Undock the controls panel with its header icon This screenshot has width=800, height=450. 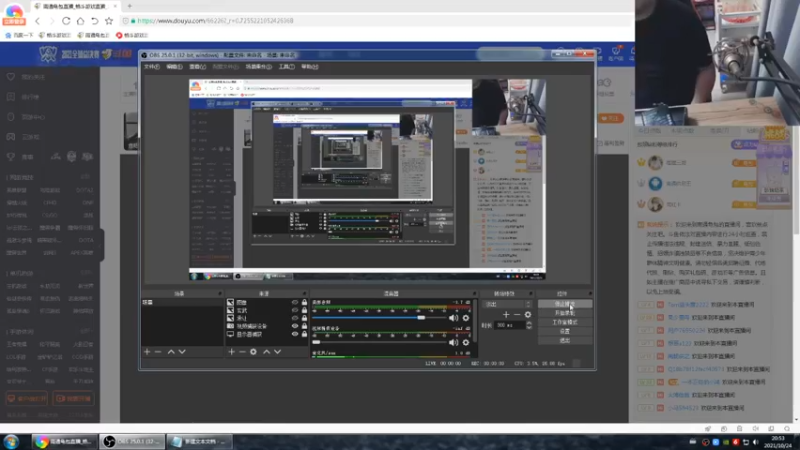(x=590, y=294)
